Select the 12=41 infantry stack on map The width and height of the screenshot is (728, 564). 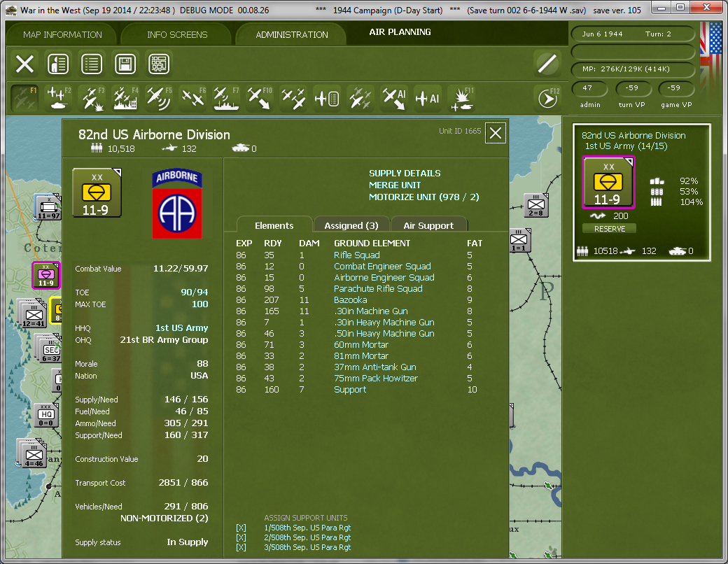point(33,313)
